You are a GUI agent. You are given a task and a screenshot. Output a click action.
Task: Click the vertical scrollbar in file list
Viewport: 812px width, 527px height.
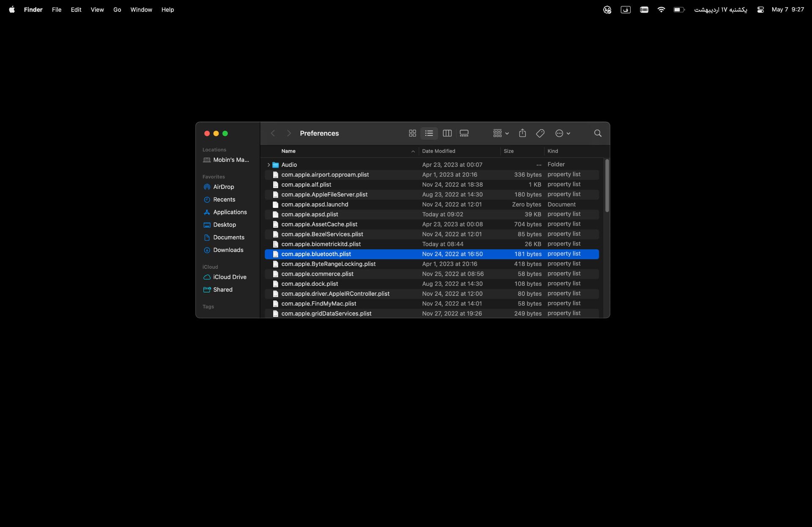(607, 186)
